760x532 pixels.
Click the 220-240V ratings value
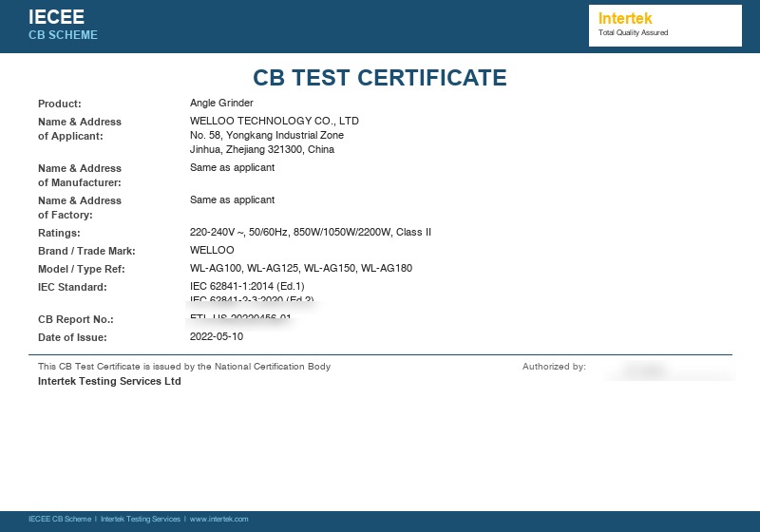click(311, 232)
